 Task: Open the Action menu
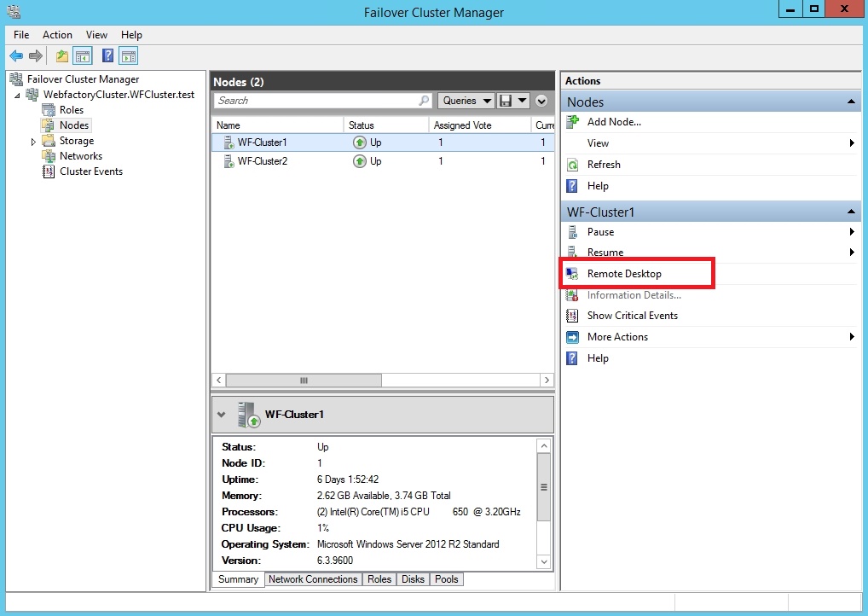(x=57, y=35)
